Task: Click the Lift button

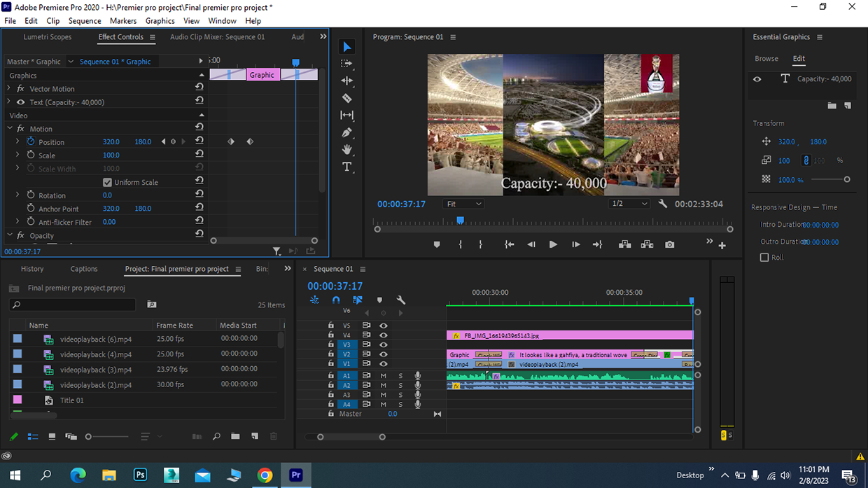Action: click(624, 244)
